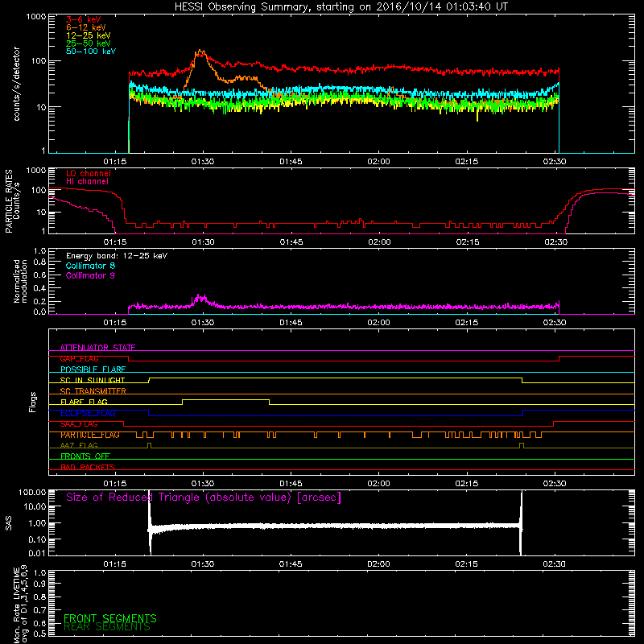Select the 25-50 keV legend label
Image resolution: width=644 pixels, height=644 pixels.
click(89, 43)
